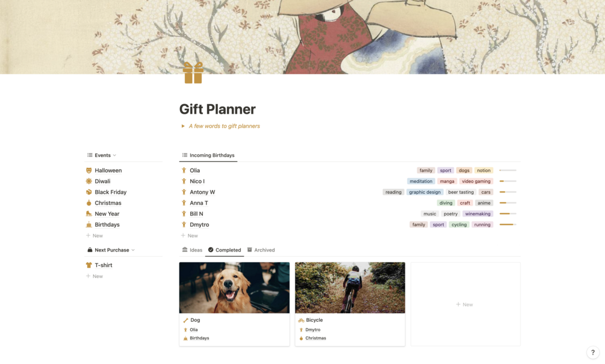Image resolution: width=605 pixels, height=364 pixels.
Task: Add a New entry under Incoming Birthdays
Action: [190, 236]
